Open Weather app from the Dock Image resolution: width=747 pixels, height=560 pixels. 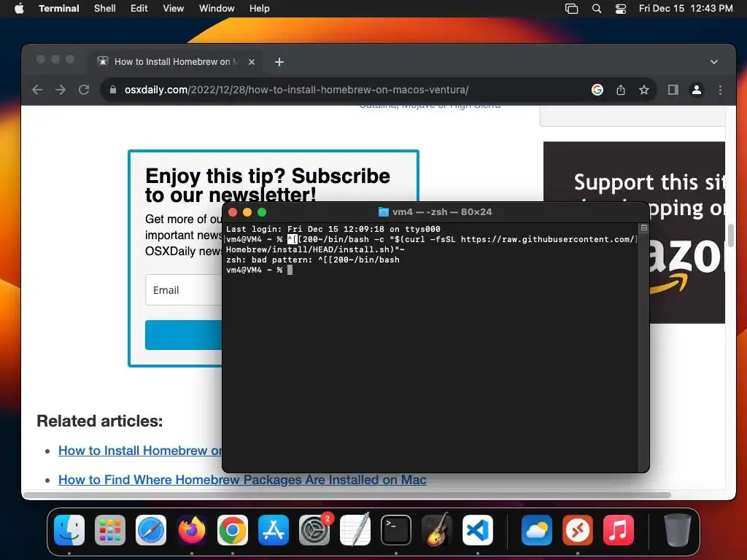pyautogui.click(x=536, y=530)
